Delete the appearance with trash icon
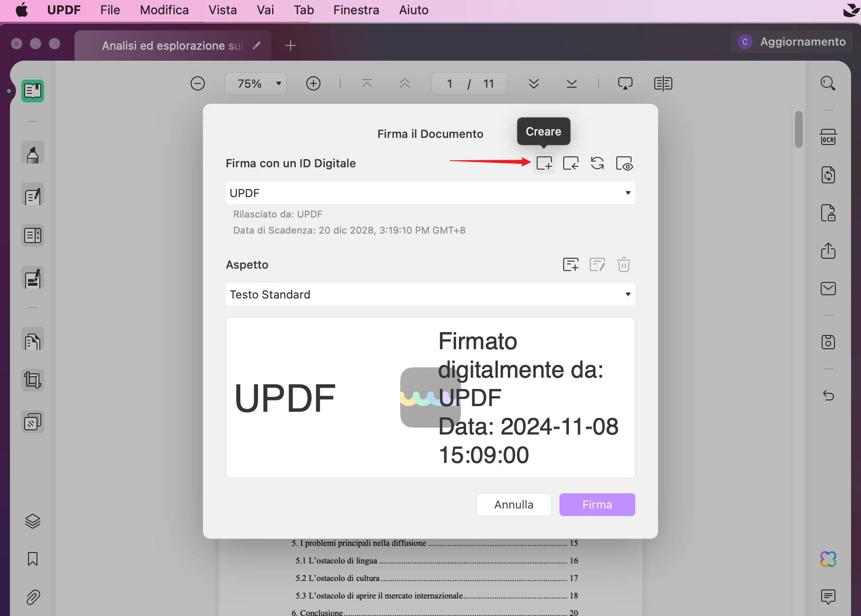861x616 pixels. (x=624, y=264)
